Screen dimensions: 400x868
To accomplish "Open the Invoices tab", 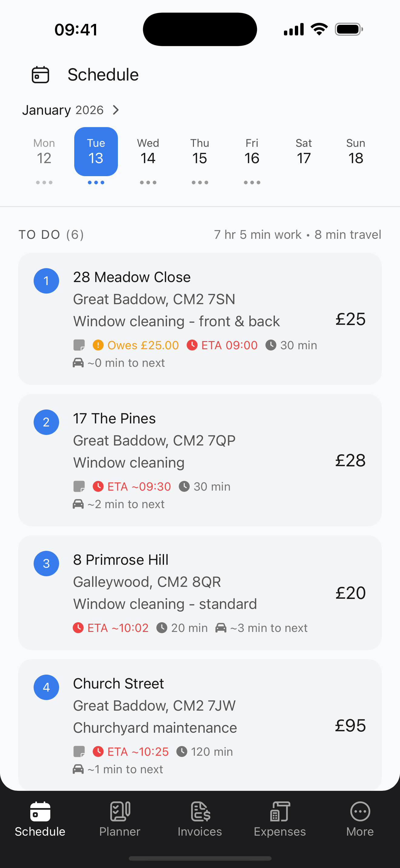I will (200, 818).
